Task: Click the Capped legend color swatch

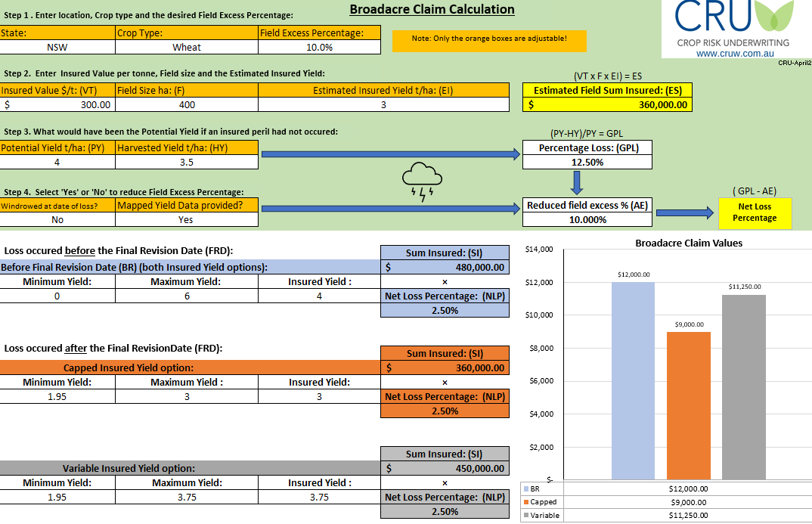Action: [x=526, y=502]
